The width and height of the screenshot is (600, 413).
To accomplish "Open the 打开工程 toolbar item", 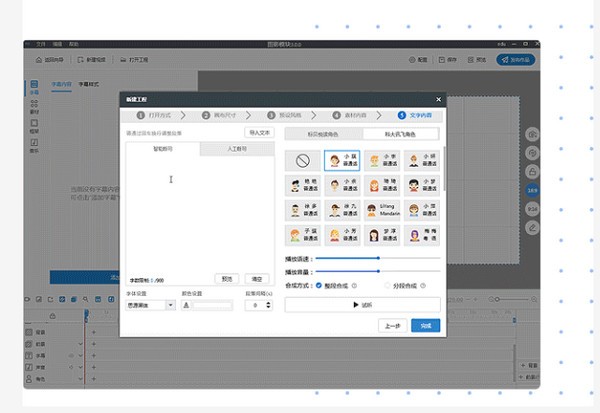I will tap(144, 60).
